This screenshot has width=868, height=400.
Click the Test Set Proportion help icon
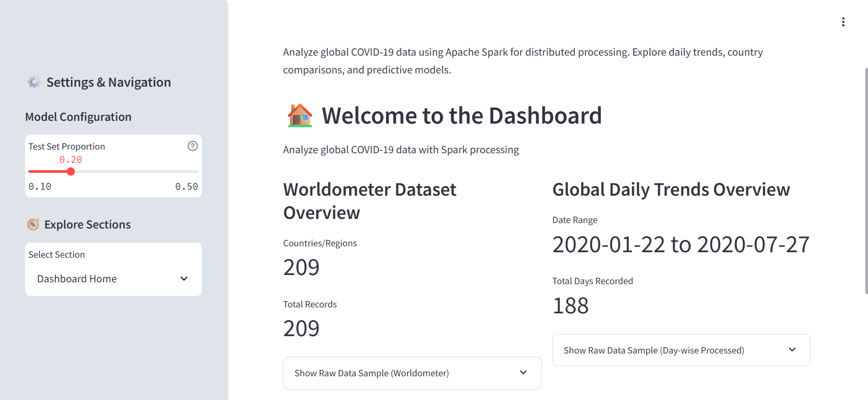click(x=193, y=146)
